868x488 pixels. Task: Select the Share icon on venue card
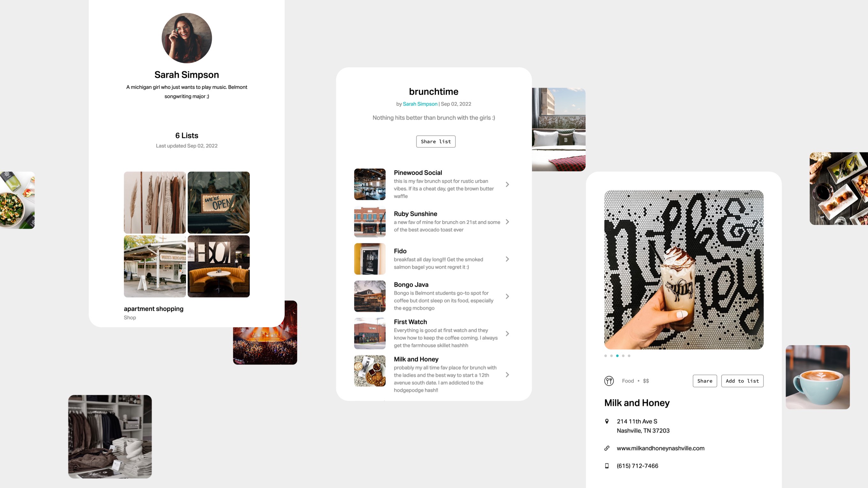(x=704, y=381)
